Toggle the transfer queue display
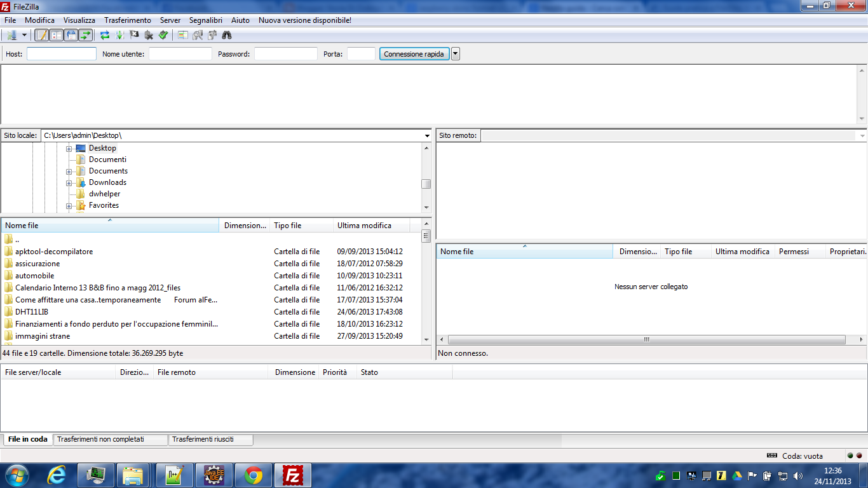Screen dimensions: 868x488 85,35
